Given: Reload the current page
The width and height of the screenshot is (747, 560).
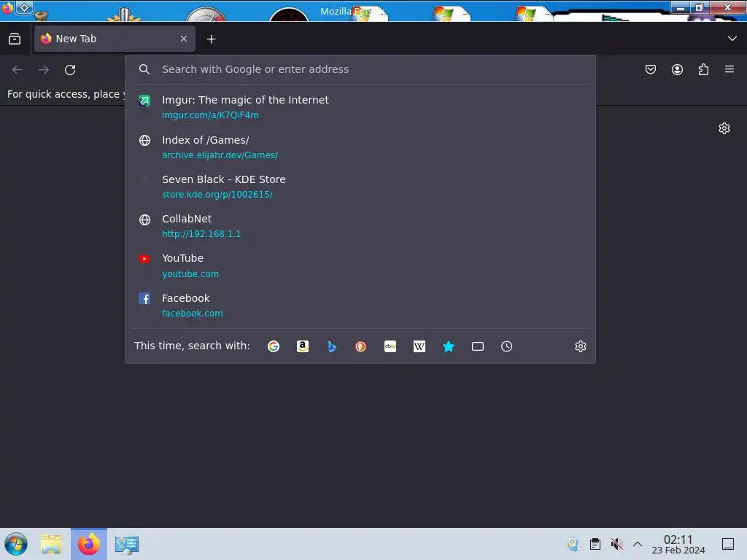Looking at the screenshot, I should point(70,69).
